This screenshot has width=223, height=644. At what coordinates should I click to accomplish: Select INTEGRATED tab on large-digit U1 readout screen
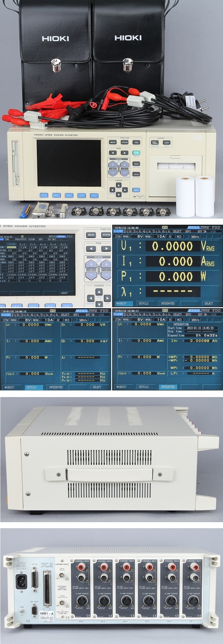(168, 304)
